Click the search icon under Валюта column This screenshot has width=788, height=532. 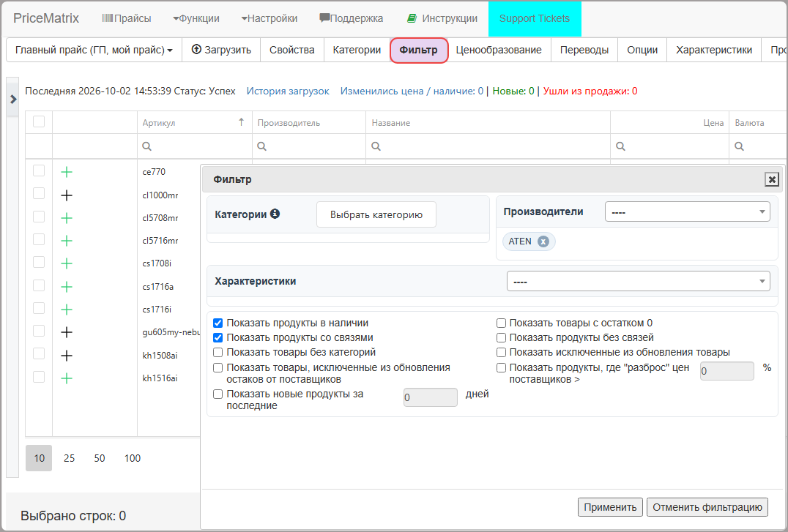pos(739,146)
